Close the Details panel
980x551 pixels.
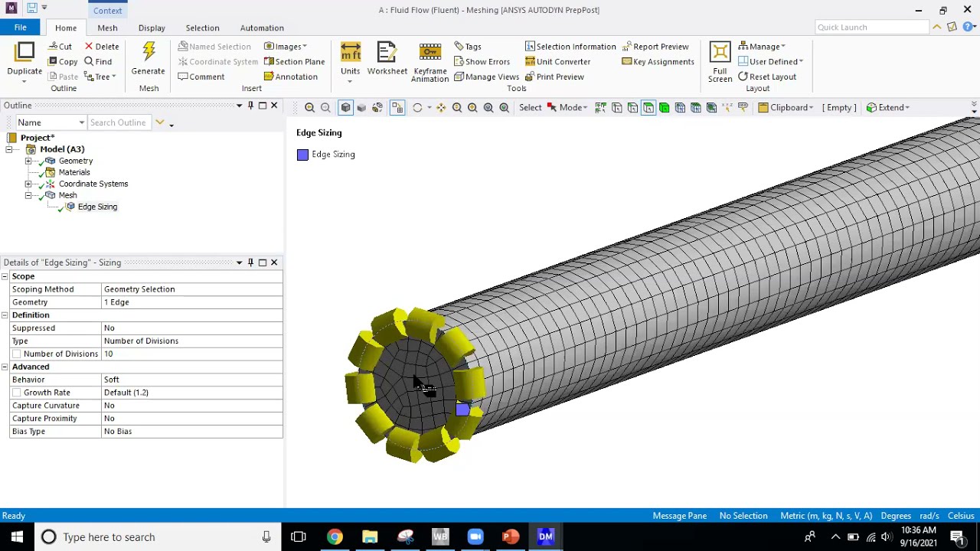pyautogui.click(x=274, y=262)
